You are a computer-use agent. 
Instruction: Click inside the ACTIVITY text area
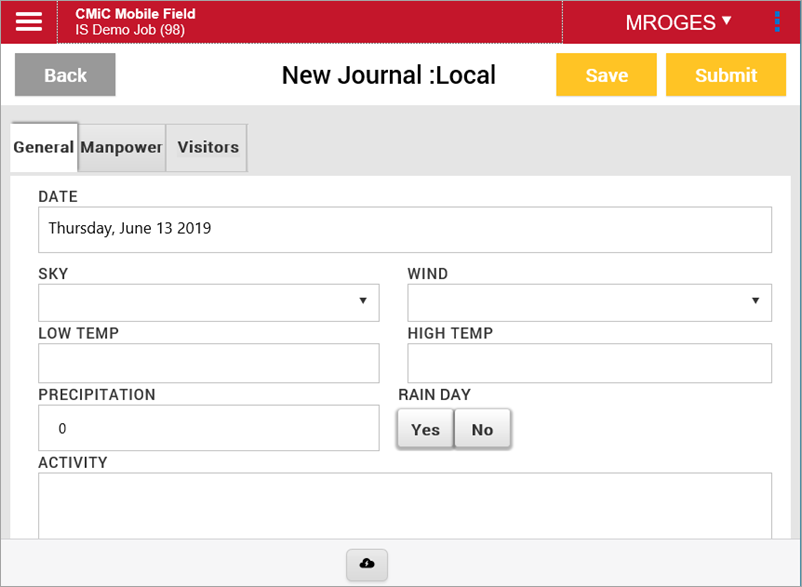point(404,505)
